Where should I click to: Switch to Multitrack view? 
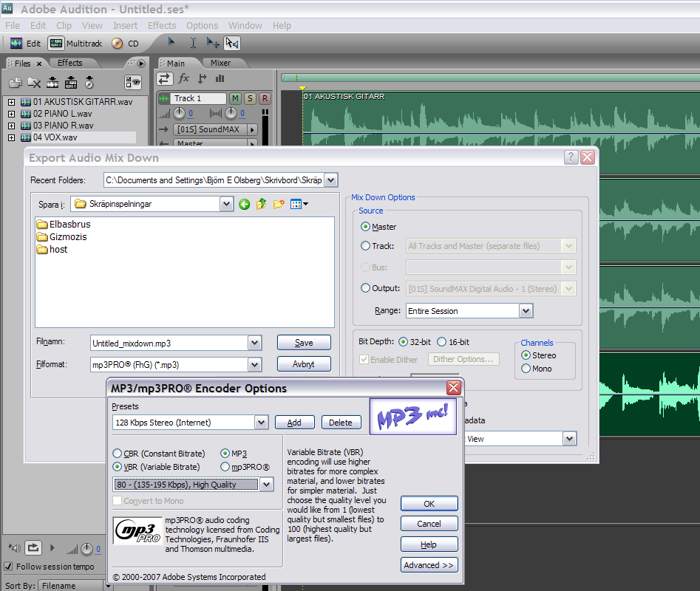(75, 44)
